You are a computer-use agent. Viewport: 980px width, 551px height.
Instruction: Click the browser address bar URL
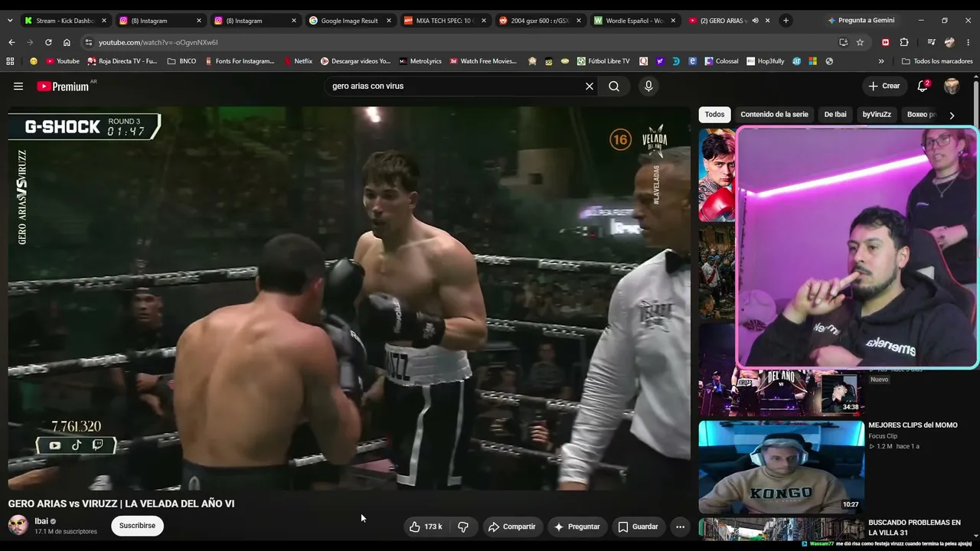pos(158,42)
